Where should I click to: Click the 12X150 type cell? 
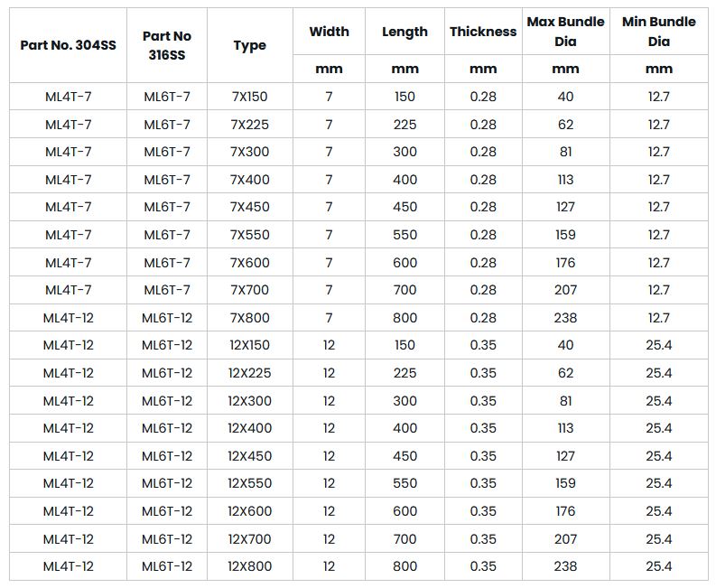coord(249,345)
